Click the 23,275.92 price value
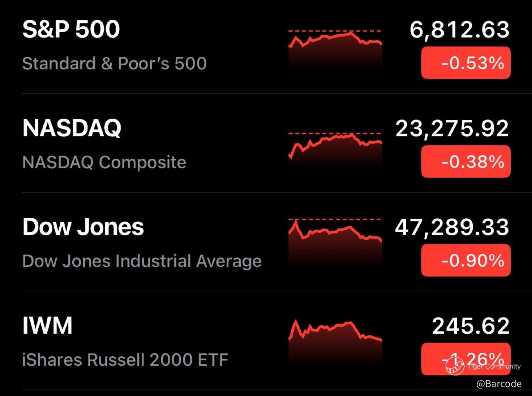The height and width of the screenshot is (396, 532). click(452, 129)
